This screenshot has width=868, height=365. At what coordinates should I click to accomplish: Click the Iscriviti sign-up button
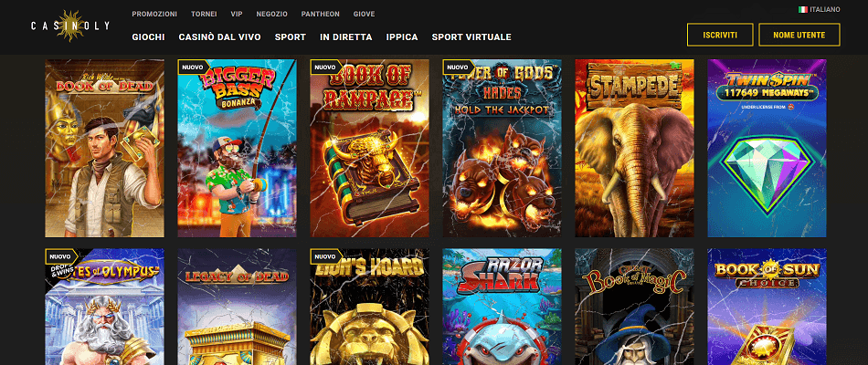720,35
